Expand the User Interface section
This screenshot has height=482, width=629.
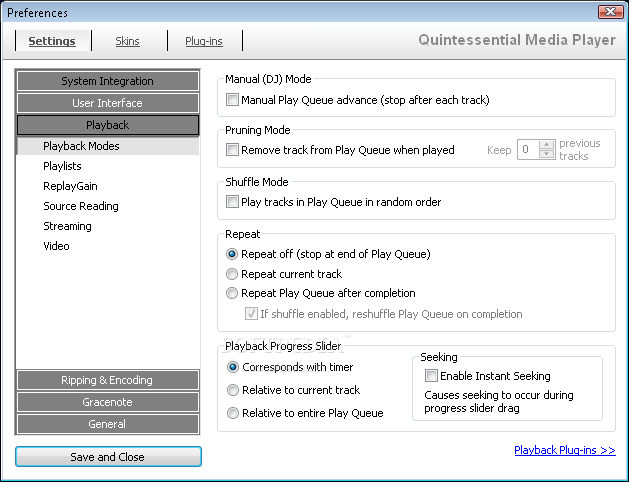[x=108, y=103]
